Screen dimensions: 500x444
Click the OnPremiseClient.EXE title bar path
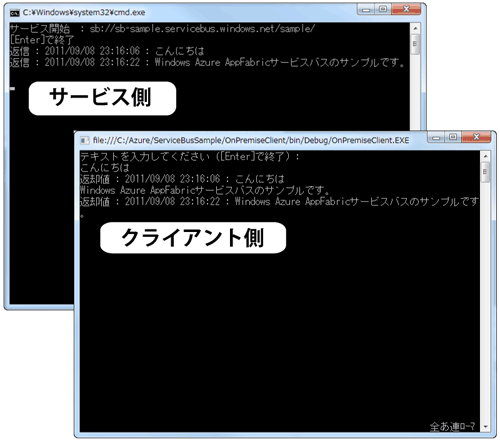251,140
